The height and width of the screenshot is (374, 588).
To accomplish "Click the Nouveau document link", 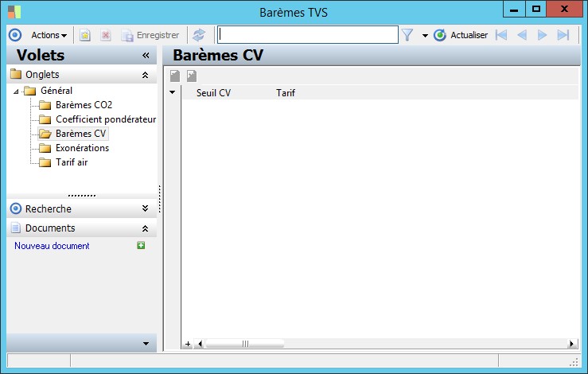I will (x=52, y=246).
